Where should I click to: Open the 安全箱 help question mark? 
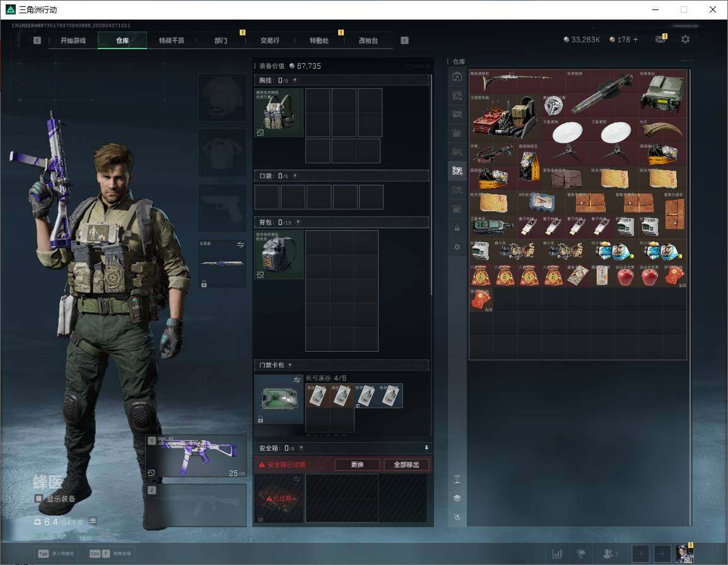(x=301, y=448)
